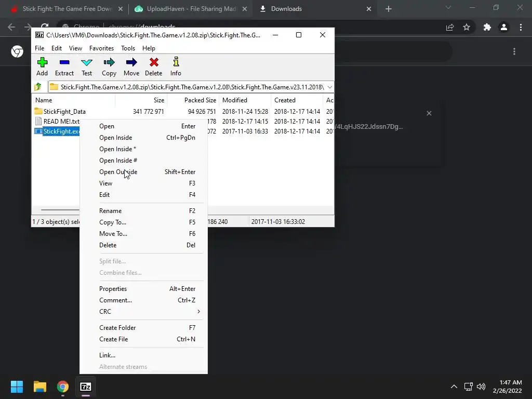Select the READ ME!.txt file icon

[38, 121]
